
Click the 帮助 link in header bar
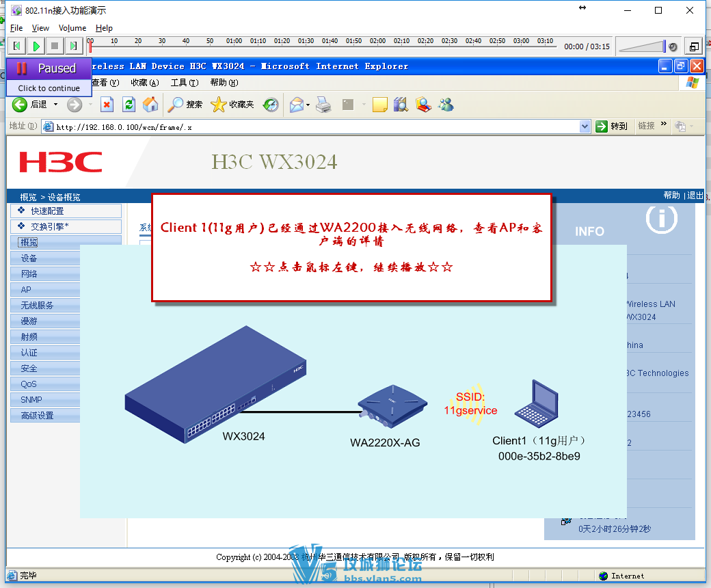(x=671, y=196)
